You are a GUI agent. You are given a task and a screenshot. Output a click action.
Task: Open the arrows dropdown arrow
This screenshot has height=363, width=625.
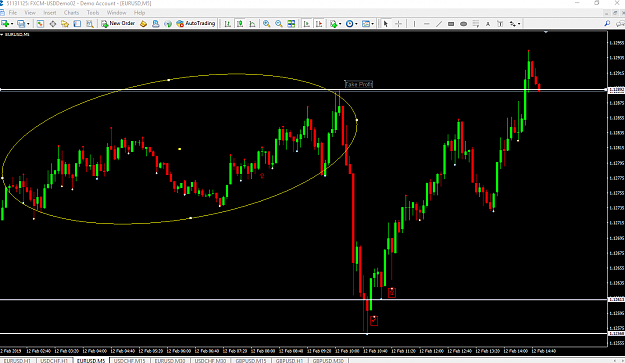(519, 24)
